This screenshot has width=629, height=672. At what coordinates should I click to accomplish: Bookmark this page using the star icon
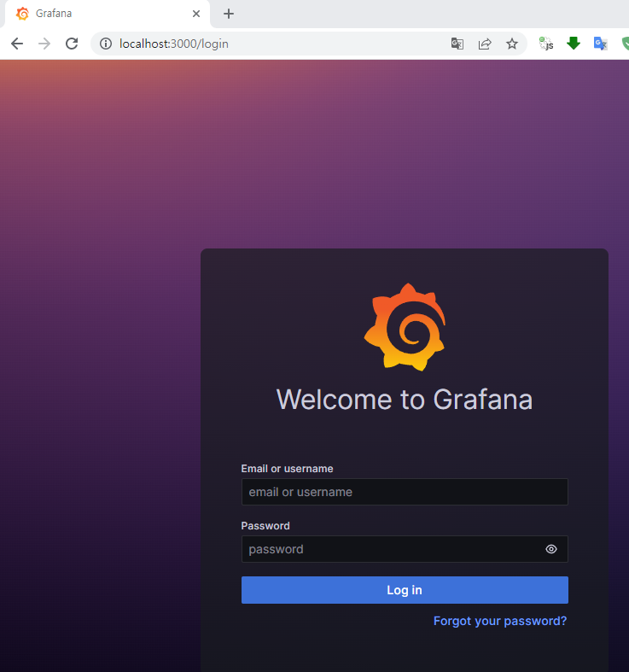tap(512, 44)
